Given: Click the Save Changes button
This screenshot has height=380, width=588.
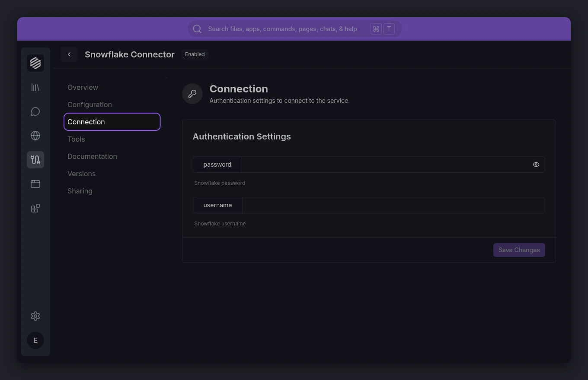Looking at the screenshot, I should pos(519,250).
